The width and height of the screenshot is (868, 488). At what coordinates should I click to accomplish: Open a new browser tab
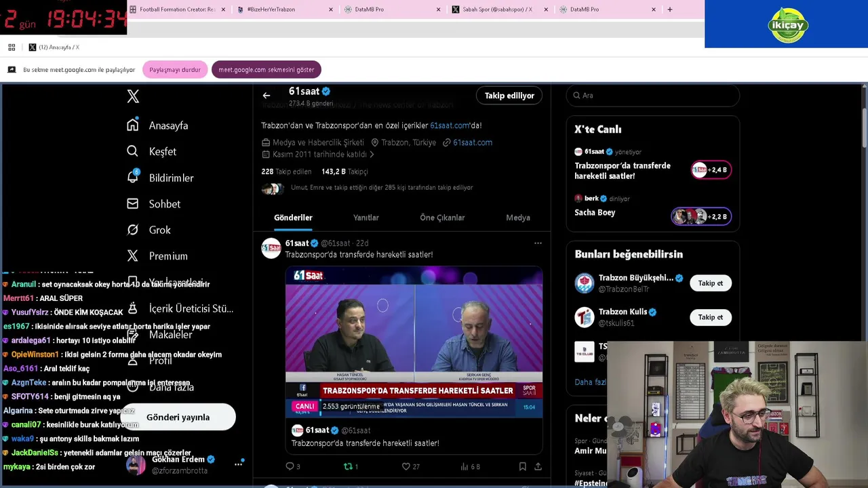(x=670, y=9)
